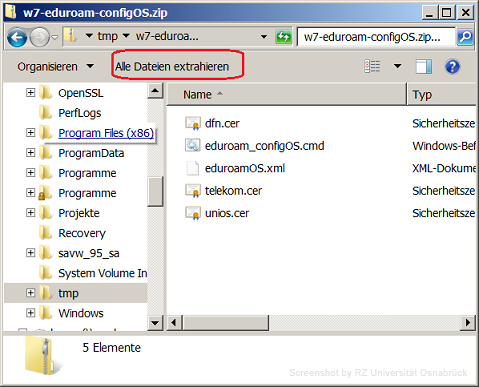Image resolution: width=479 pixels, height=387 pixels.
Task: Click the title bar zip folder icon
Action: [x=11, y=11]
